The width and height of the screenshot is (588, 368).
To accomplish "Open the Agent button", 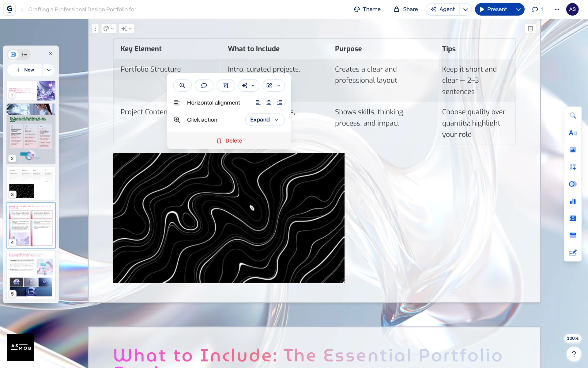I will click(443, 10).
